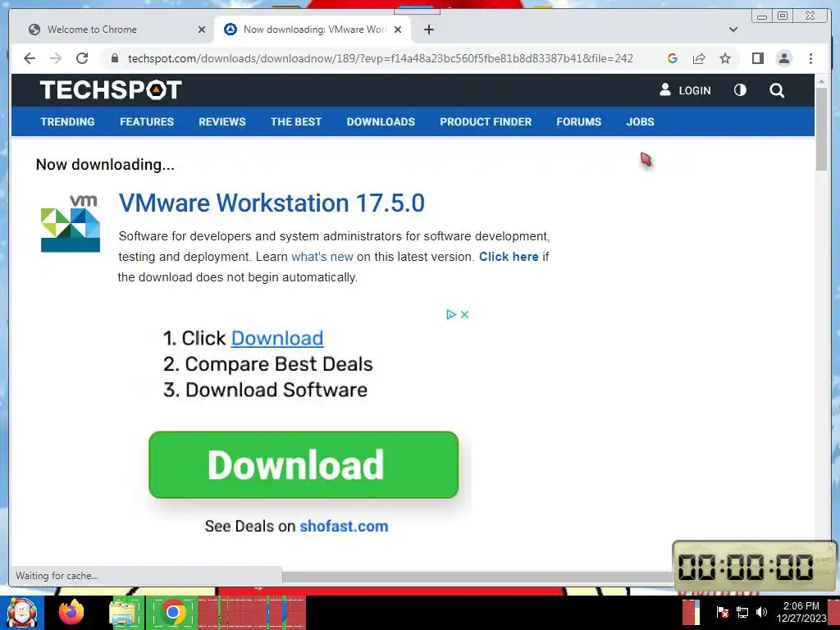
Task: Reload the current page
Action: [82, 58]
